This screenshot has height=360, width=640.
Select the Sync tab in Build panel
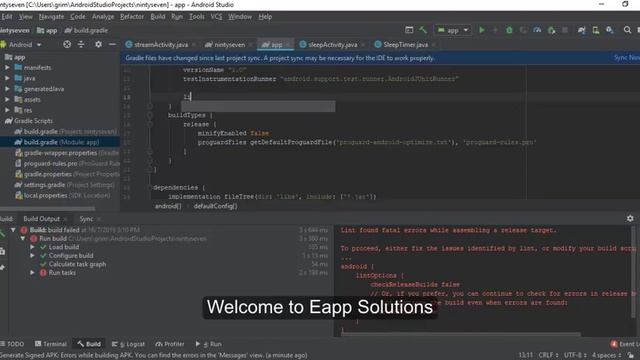click(86, 219)
